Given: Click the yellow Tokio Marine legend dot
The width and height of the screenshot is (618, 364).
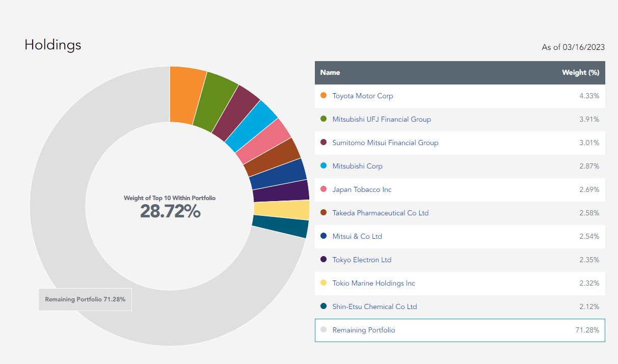Looking at the screenshot, I should [324, 283].
